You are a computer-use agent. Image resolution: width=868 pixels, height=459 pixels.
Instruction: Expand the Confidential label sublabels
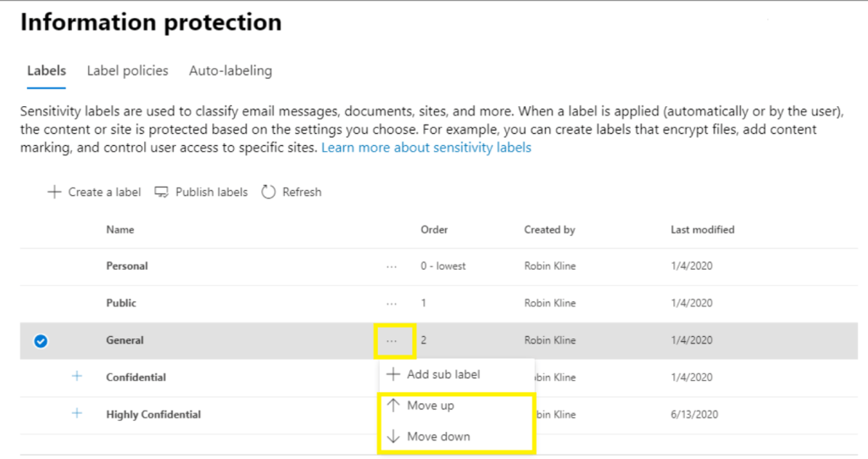click(77, 377)
